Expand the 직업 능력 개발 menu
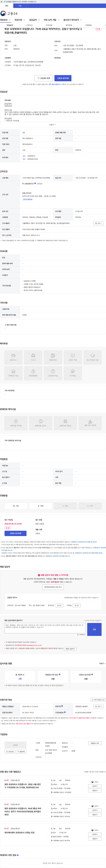 51,20
